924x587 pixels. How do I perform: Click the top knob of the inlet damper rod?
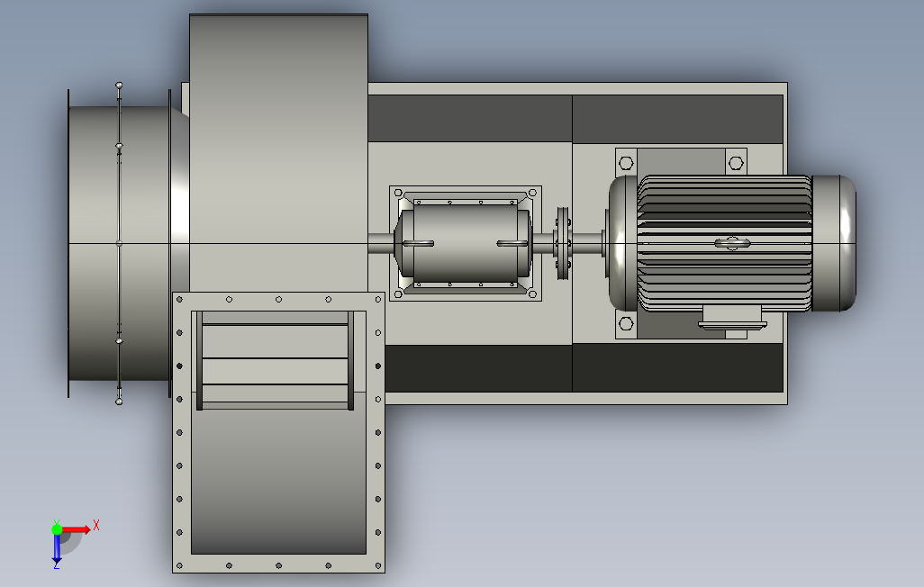coord(119,86)
